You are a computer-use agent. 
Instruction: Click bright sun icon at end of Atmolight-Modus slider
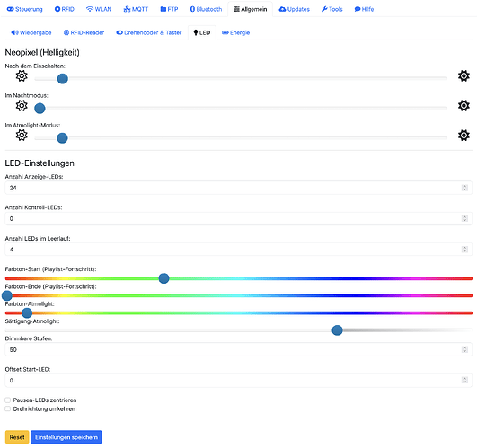464,136
